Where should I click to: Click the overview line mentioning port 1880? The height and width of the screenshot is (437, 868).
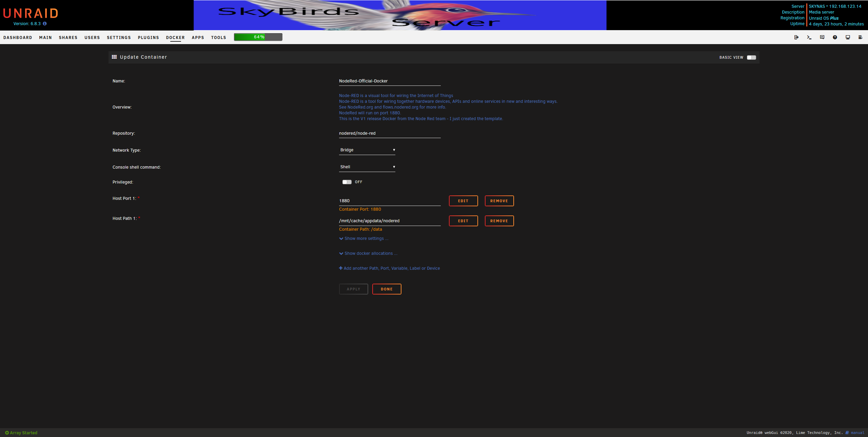point(370,113)
